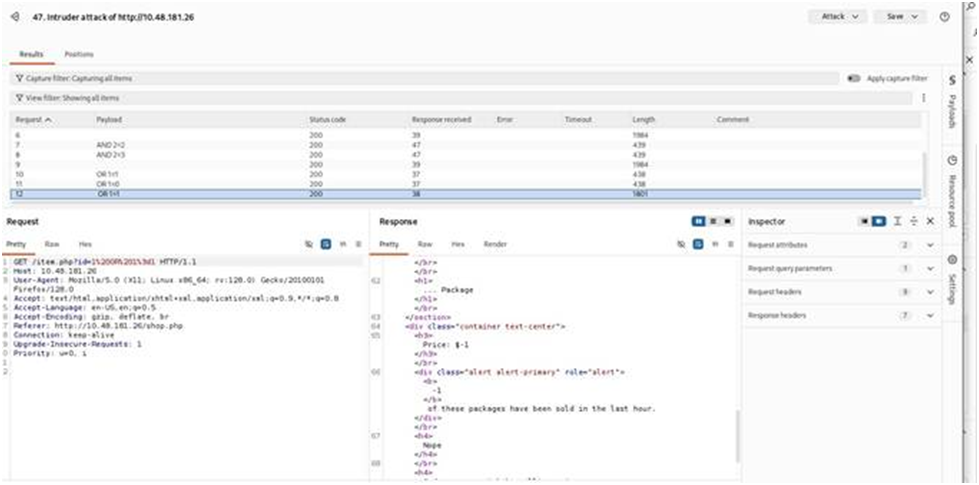
Task: Select the Pretty tab in the Response pane
Action: pyautogui.click(x=388, y=244)
